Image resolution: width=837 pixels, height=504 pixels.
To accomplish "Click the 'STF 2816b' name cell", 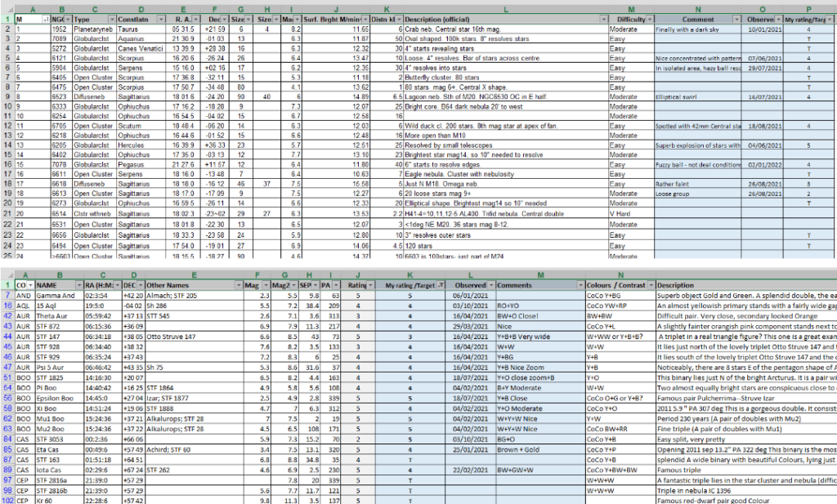I will coord(59,491).
